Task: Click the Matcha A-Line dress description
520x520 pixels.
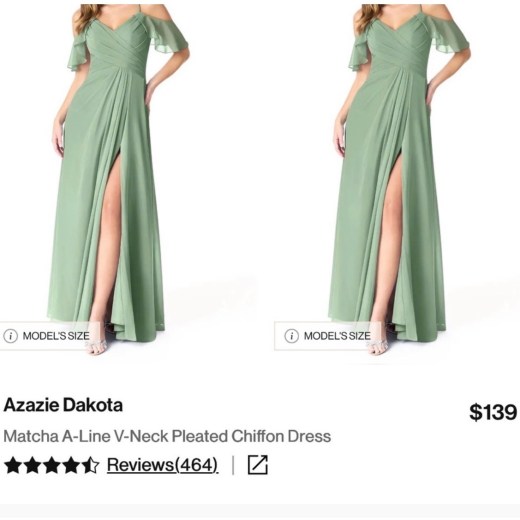Action: click(x=167, y=436)
